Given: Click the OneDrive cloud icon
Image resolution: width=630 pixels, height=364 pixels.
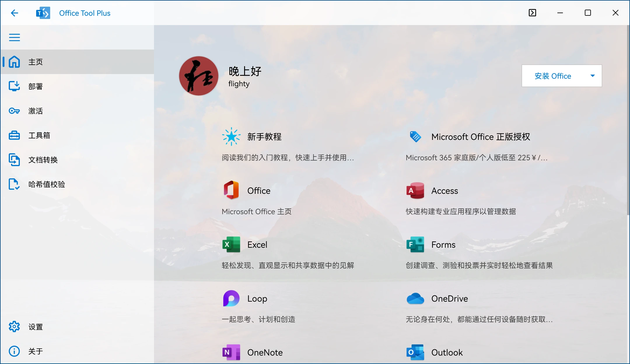Looking at the screenshot, I should tap(415, 298).
